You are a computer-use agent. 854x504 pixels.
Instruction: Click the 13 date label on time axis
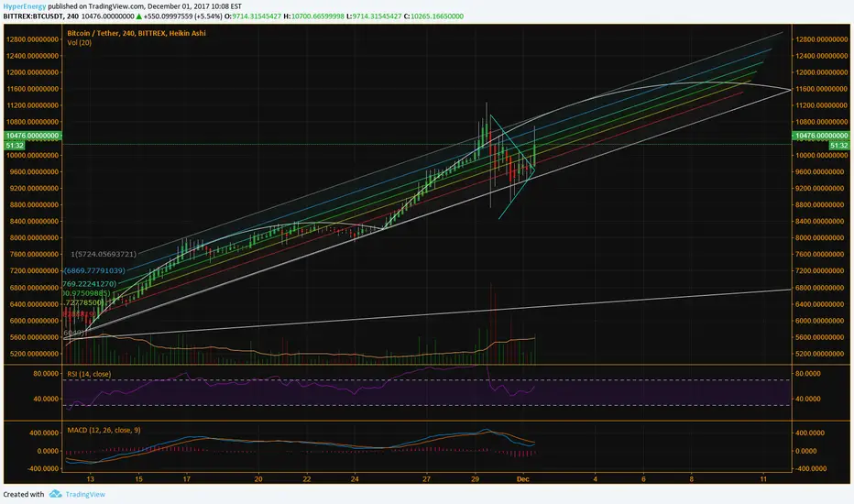(x=90, y=479)
